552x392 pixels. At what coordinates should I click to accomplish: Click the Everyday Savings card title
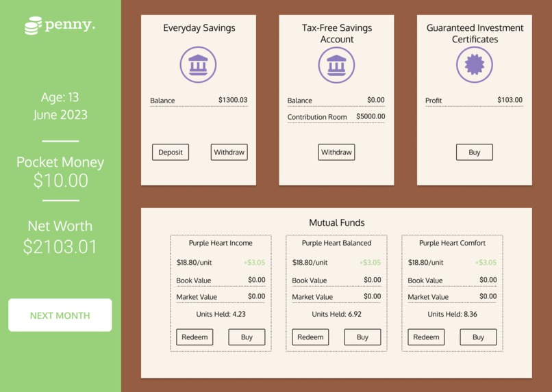coord(199,28)
